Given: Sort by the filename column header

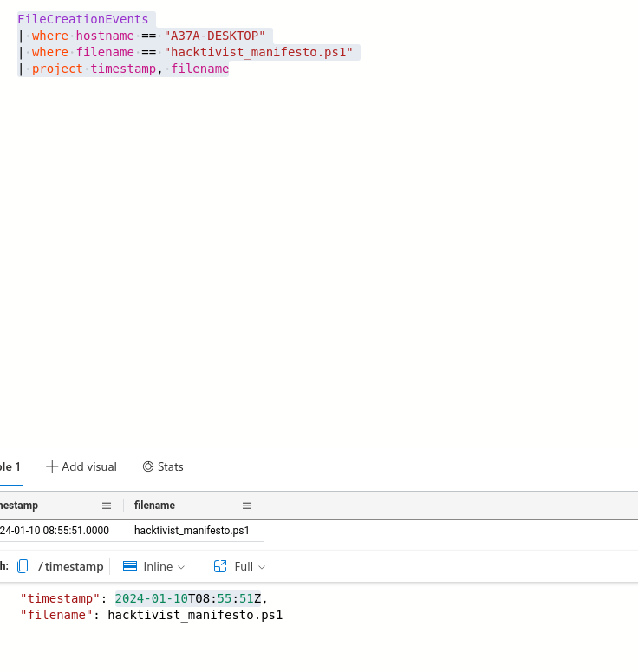Looking at the screenshot, I should tap(155, 506).
